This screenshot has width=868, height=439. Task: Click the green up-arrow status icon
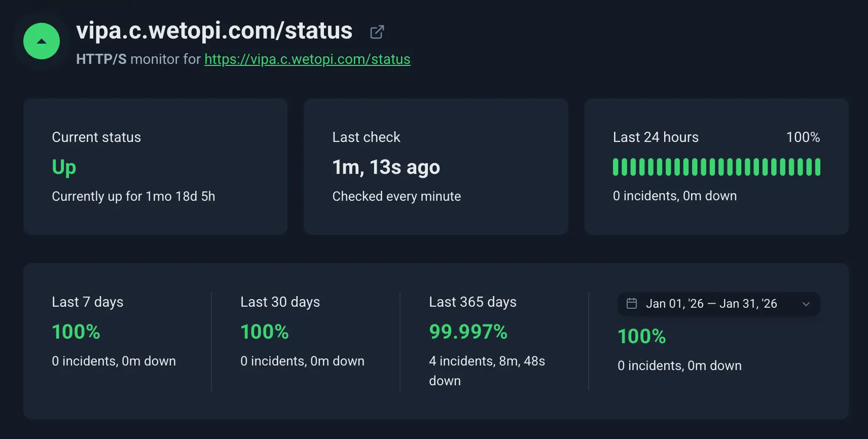tap(42, 41)
